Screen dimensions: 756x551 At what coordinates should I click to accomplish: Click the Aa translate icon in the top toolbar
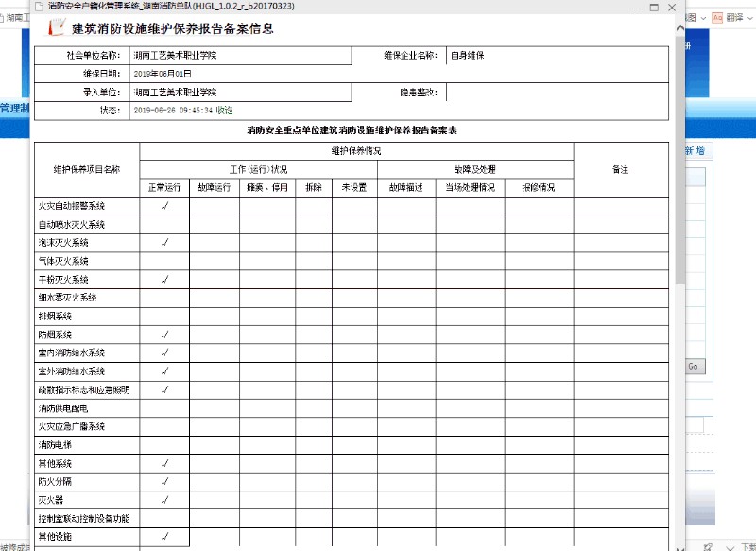coord(717,17)
